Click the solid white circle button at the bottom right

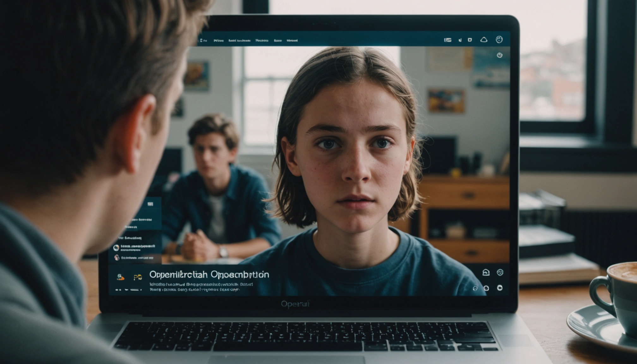click(x=500, y=288)
